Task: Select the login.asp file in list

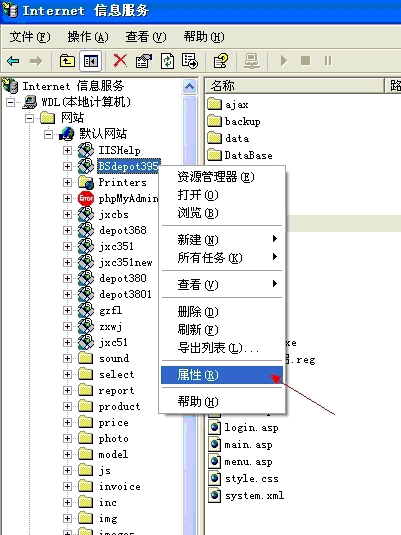Action: (251, 428)
